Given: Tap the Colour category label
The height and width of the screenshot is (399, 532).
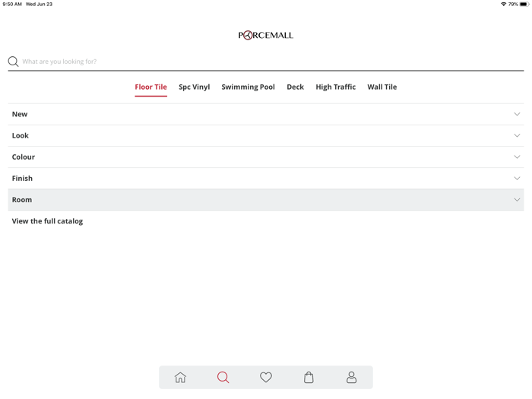Looking at the screenshot, I should coord(24,157).
